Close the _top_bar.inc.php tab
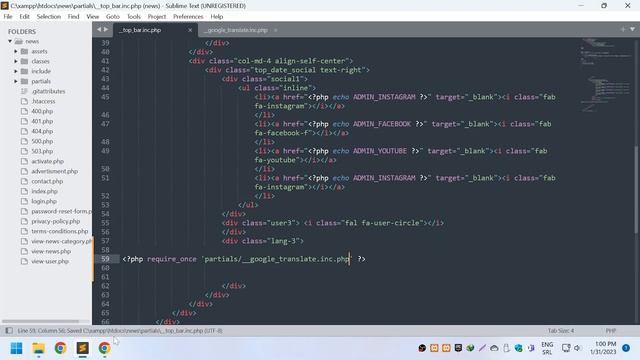This screenshot has height=360, width=640. tap(190, 30)
